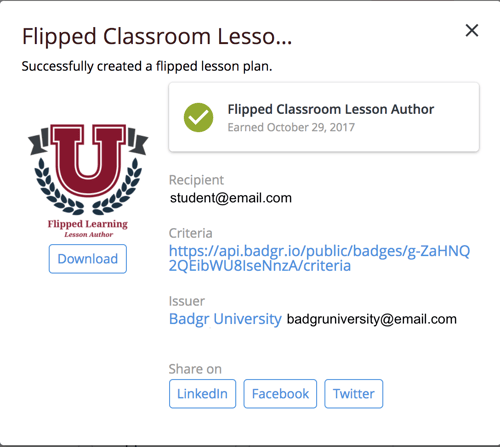Screen dimensions: 500x447
Task: Click the Share on label
Action: [x=195, y=369]
